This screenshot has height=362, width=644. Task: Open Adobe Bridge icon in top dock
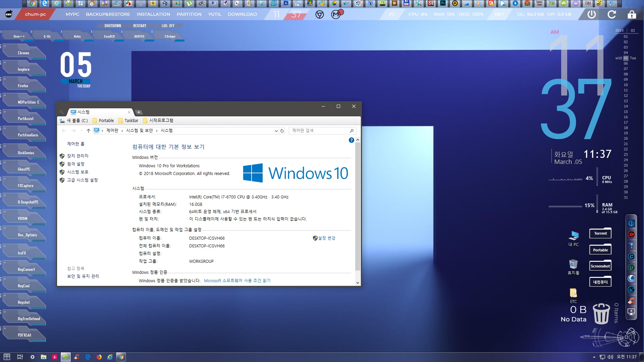(394, 3)
